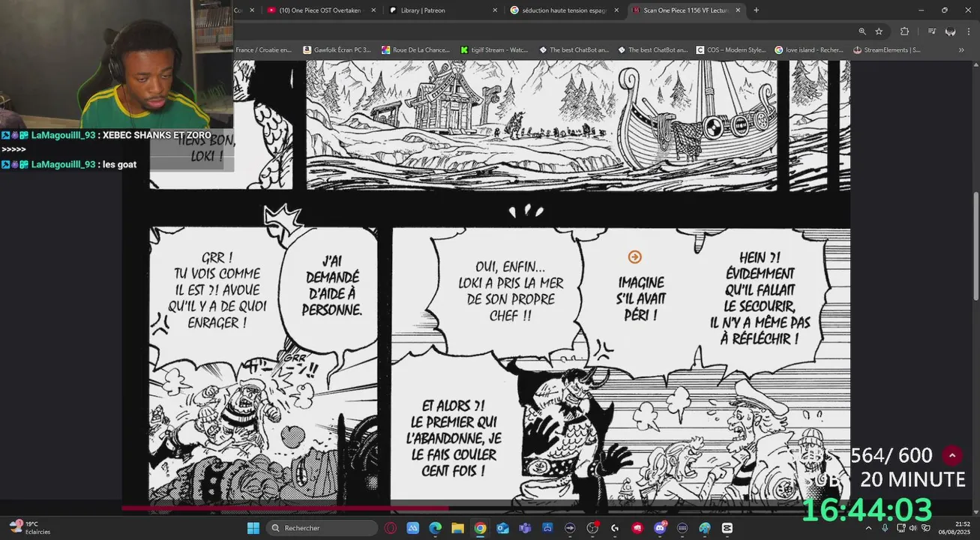Open Outlook from the taskbar
The width and height of the screenshot is (980, 540).
pyautogui.click(x=502, y=528)
